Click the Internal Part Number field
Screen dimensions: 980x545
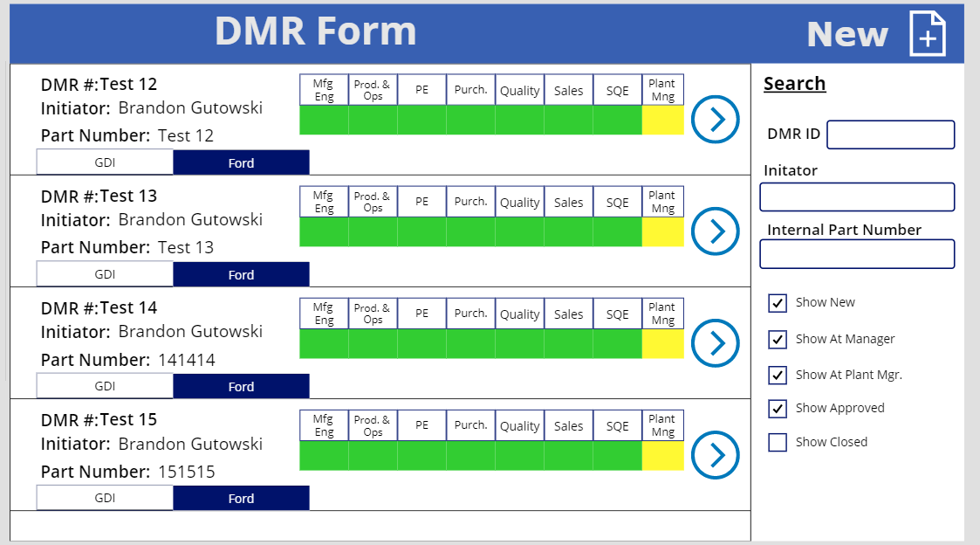857,253
